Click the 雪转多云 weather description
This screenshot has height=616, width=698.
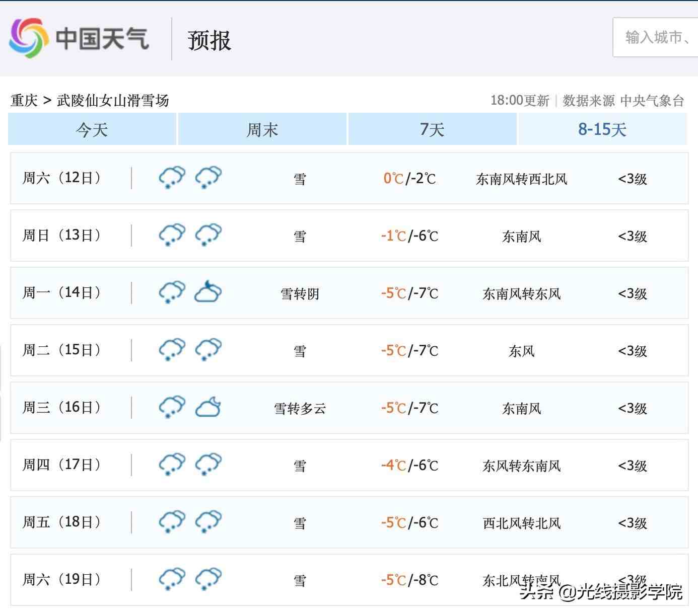click(x=300, y=409)
